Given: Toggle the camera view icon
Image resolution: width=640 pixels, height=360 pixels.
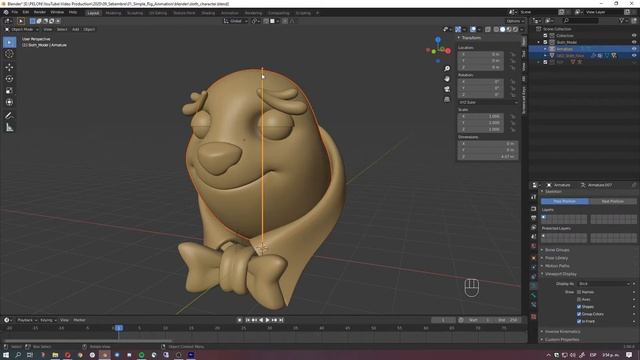Looking at the screenshot, I should (x=447, y=89).
